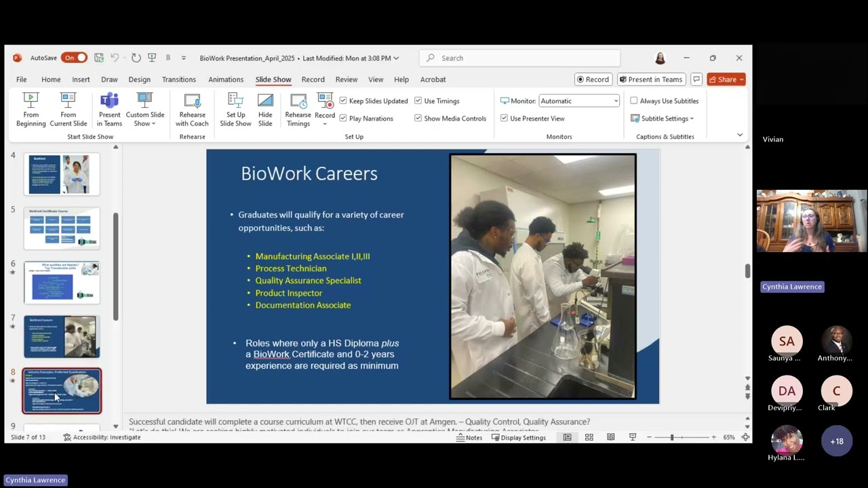This screenshot has height=488, width=868.
Task: Undo the last action
Action: click(x=115, y=58)
